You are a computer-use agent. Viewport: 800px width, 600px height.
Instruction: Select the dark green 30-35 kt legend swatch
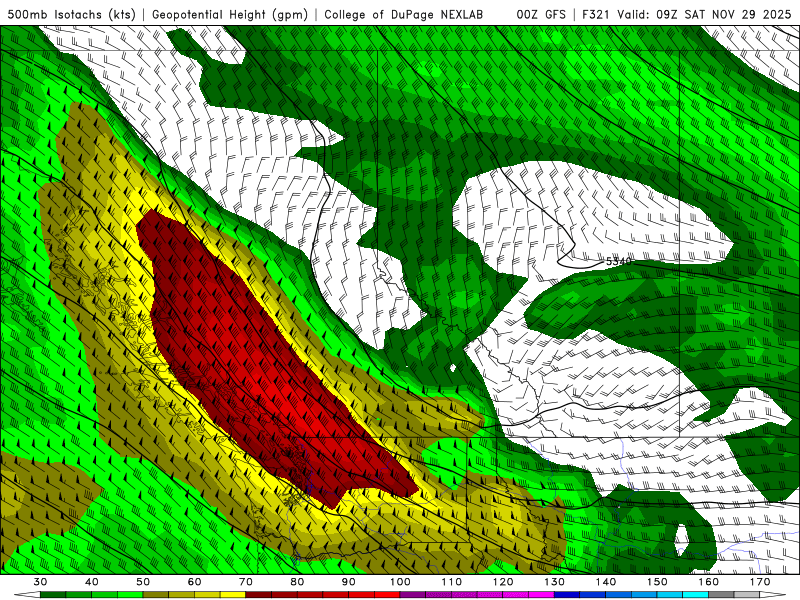click(53, 595)
